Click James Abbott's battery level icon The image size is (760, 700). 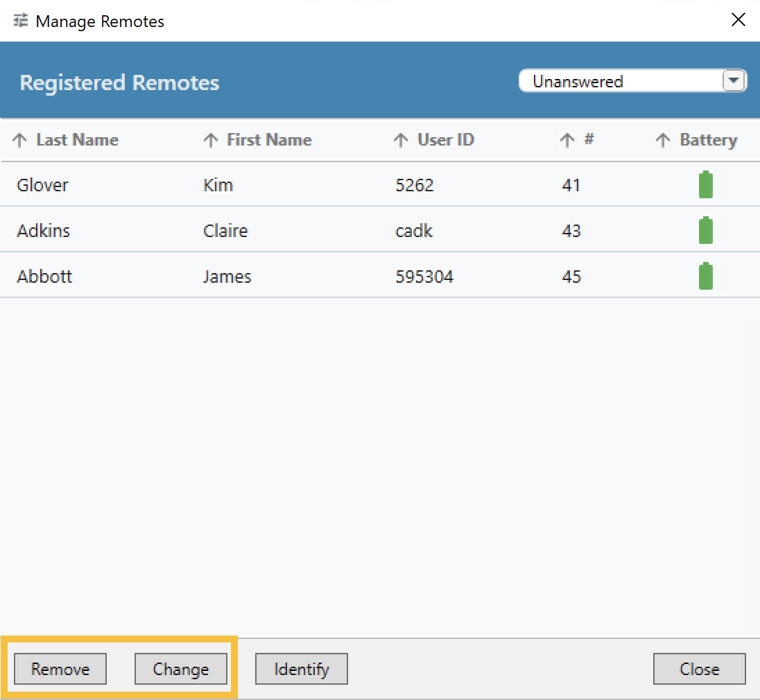tap(705, 277)
